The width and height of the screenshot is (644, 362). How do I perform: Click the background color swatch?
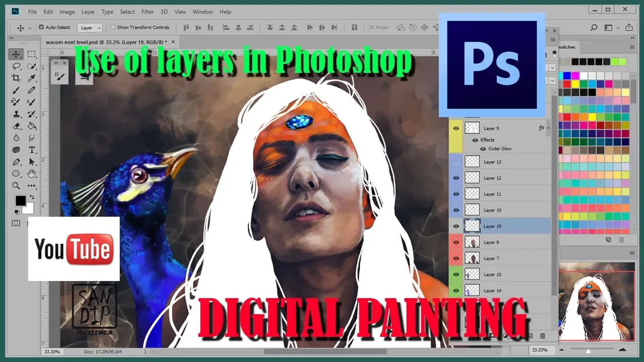[x=29, y=209]
